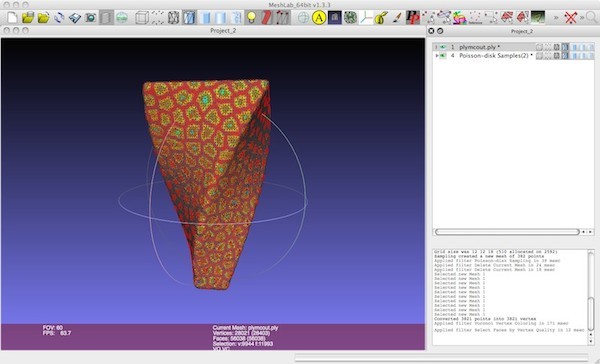Click the yellow A annotation icon
Screen dimensions: 600x364
[318, 18]
